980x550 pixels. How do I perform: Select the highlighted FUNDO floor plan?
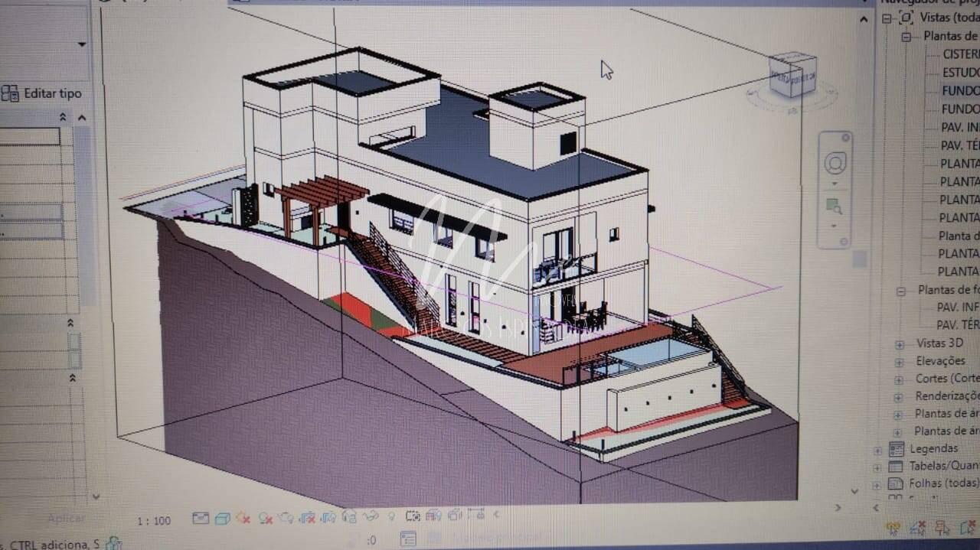click(x=960, y=90)
